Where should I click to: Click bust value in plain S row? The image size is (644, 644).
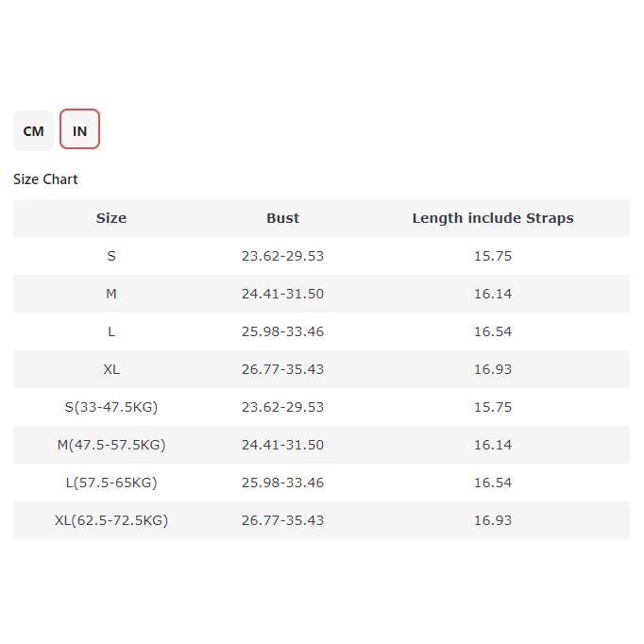coord(282,256)
